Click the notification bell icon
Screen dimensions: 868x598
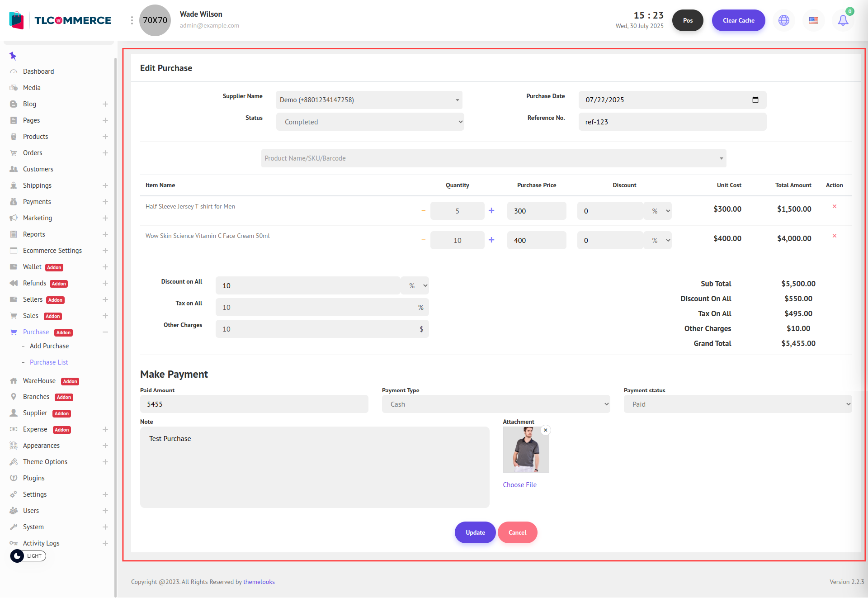click(843, 20)
